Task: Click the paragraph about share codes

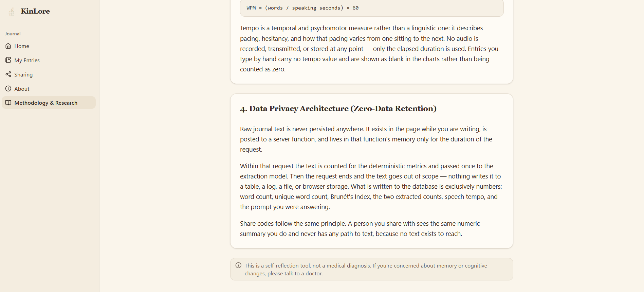Action: coord(360,229)
